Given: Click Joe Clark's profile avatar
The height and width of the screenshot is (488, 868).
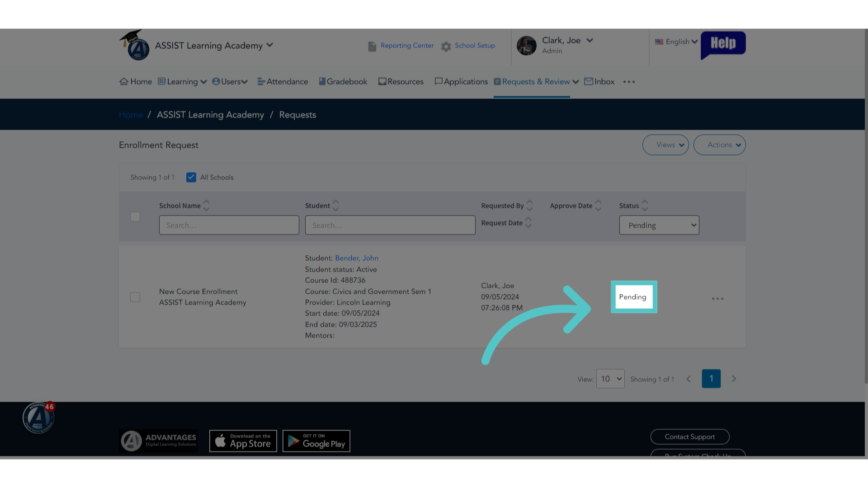Looking at the screenshot, I should (x=527, y=46).
